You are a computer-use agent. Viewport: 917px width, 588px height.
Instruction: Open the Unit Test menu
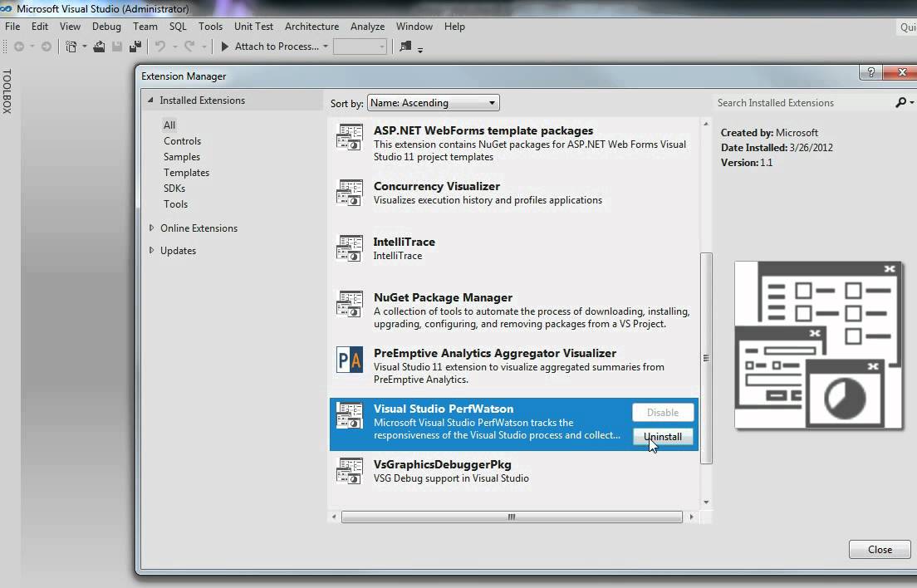(x=254, y=27)
